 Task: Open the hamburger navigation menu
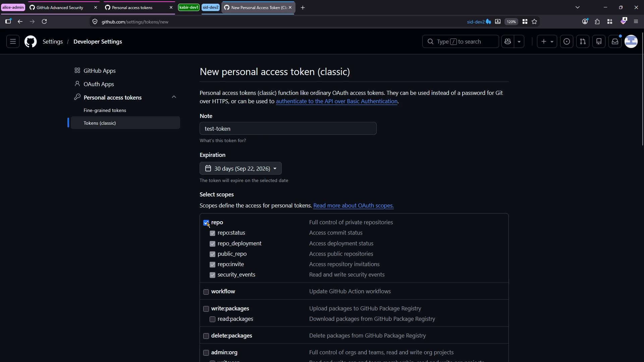point(13,42)
